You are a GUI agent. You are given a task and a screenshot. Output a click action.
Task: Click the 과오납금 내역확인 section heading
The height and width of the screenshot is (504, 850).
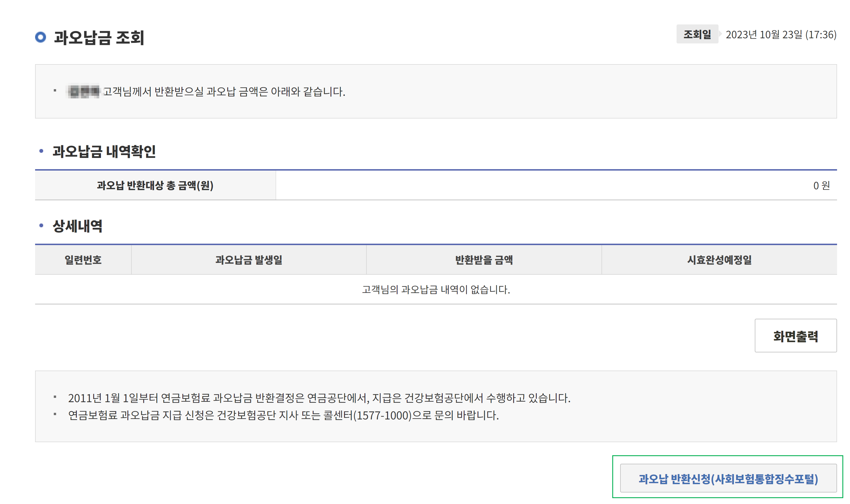[104, 152]
